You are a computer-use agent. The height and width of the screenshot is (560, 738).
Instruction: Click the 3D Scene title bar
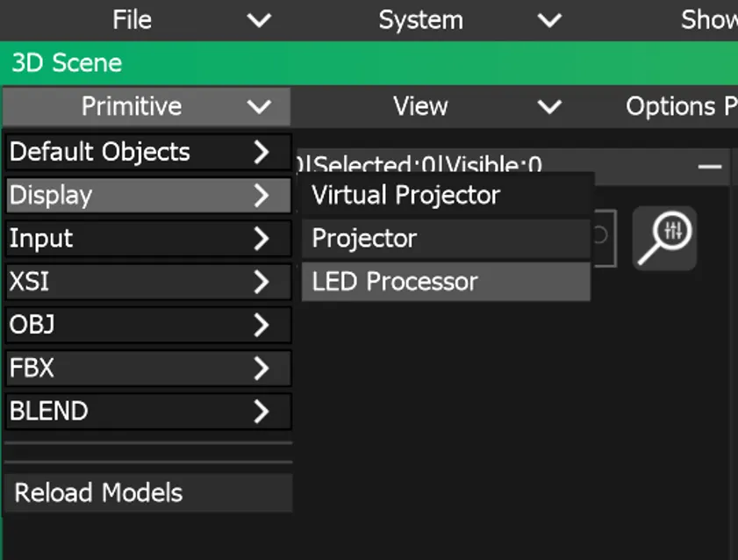[x=369, y=63]
